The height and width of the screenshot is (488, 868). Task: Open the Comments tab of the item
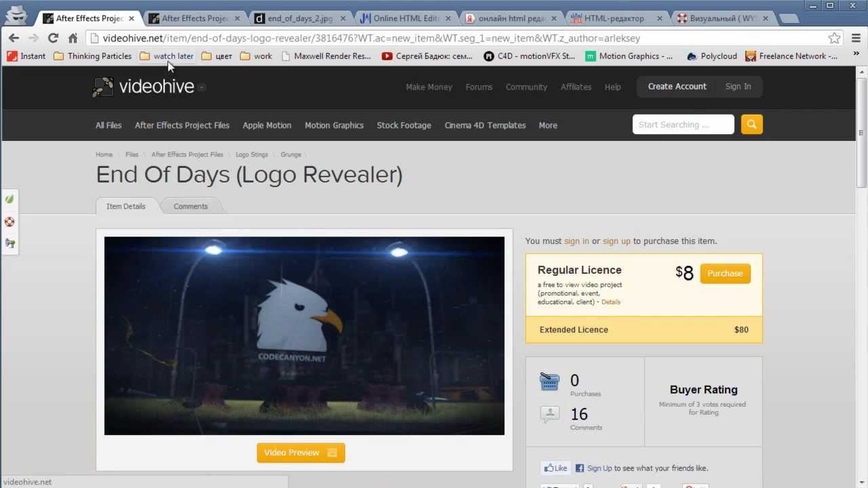[191, 206]
